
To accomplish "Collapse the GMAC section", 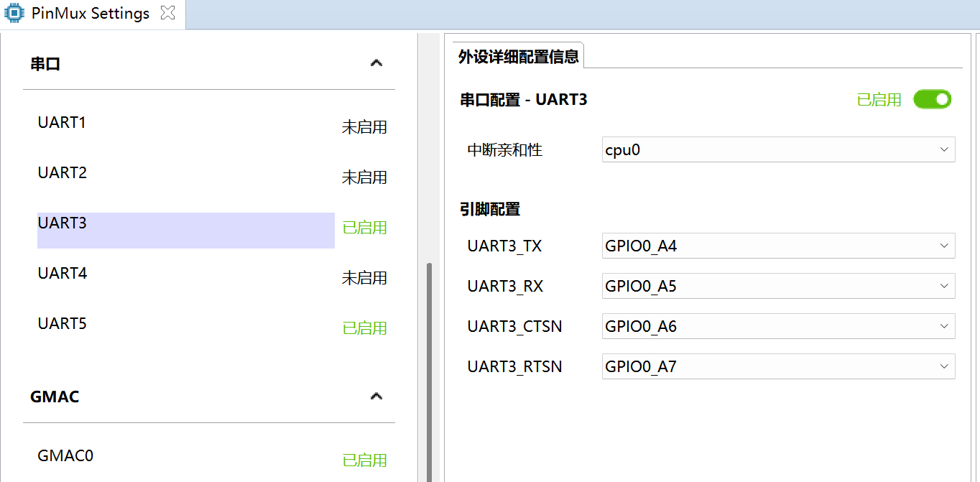I will (376, 396).
